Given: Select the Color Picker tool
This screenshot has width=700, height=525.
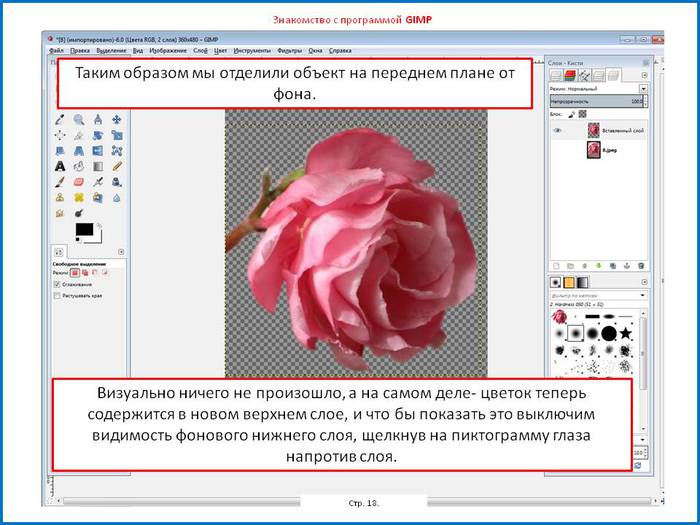Looking at the screenshot, I should pos(60,120).
